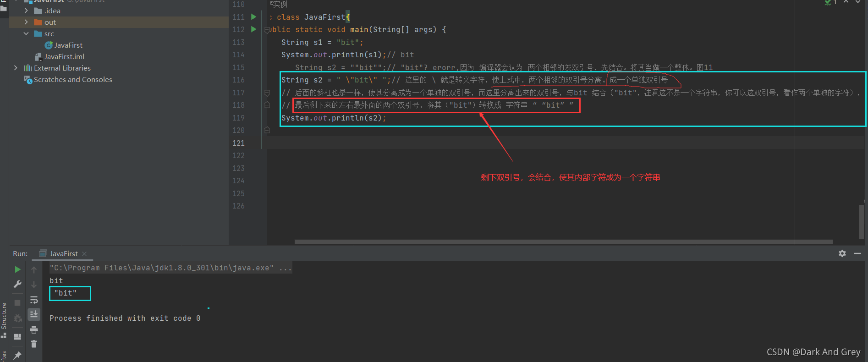Select Scratches and Consoles
Viewport: 868px width, 362px height.
coord(73,79)
